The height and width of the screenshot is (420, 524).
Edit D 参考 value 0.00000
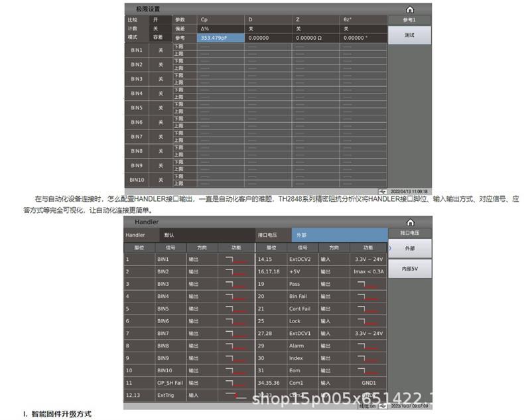269,38
